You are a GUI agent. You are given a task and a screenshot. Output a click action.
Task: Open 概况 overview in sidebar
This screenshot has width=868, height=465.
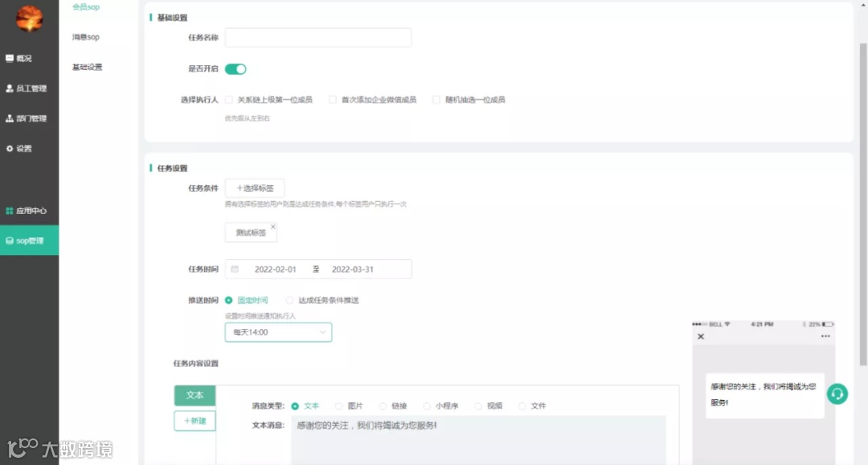tap(18, 58)
